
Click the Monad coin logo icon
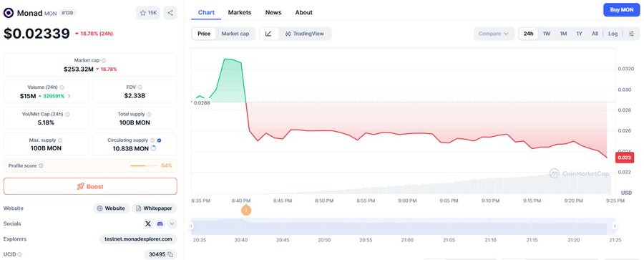(8, 13)
